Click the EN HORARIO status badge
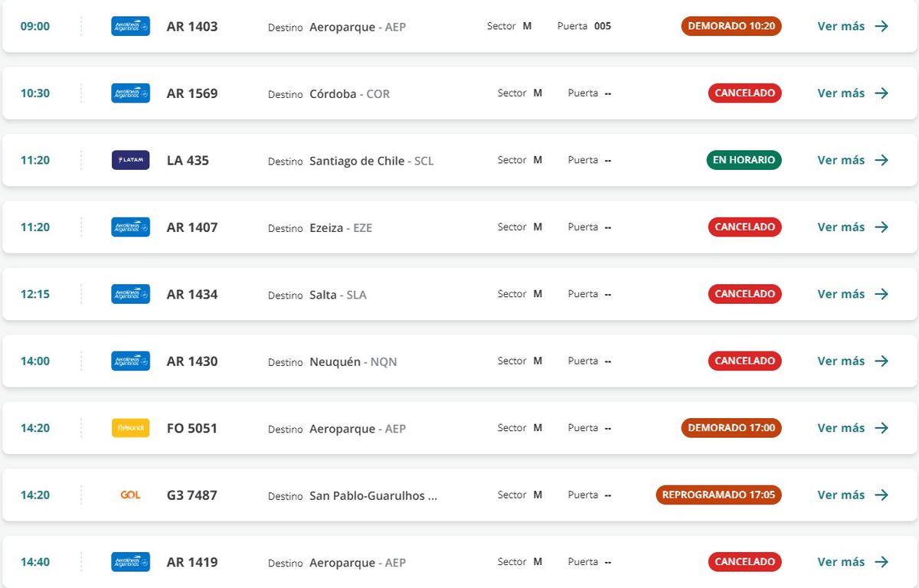 pyautogui.click(x=744, y=160)
